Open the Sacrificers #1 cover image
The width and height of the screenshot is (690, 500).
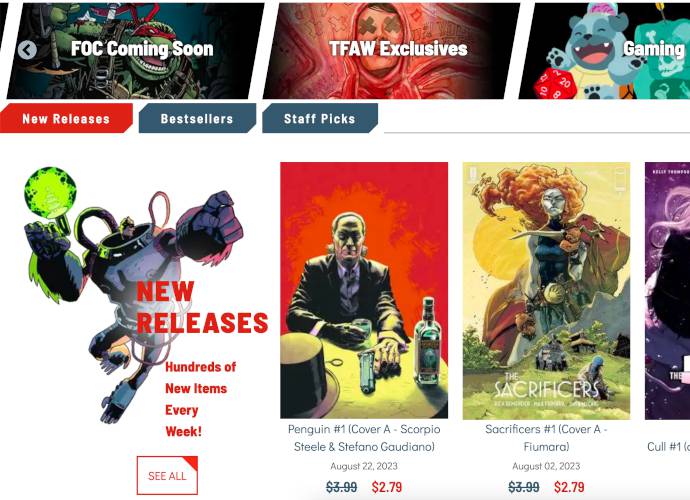pyautogui.click(x=546, y=290)
